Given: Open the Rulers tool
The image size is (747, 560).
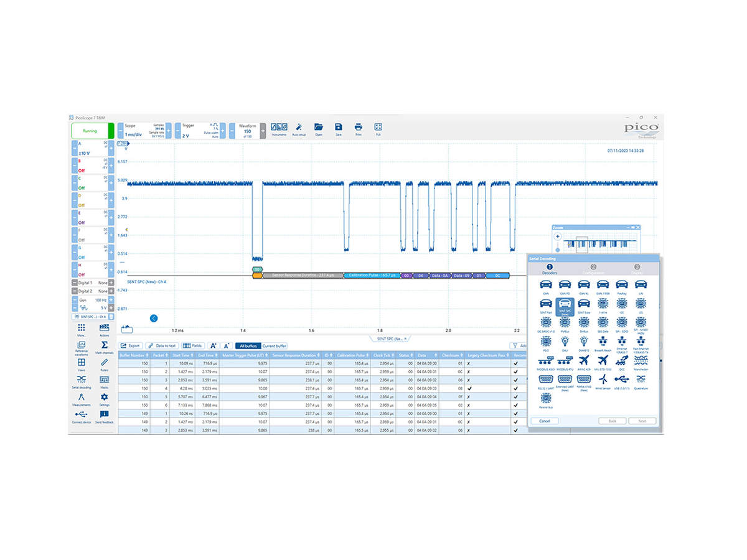Looking at the screenshot, I should click(104, 364).
